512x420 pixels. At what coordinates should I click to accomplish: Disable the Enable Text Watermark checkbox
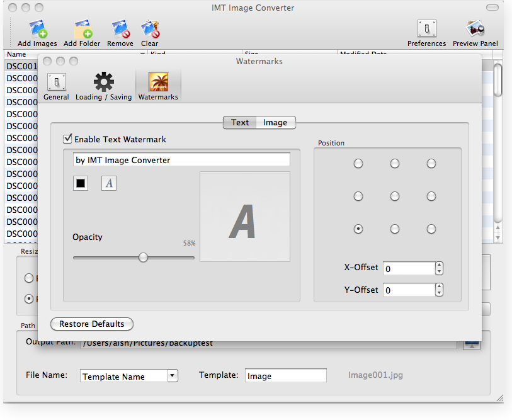[67, 139]
